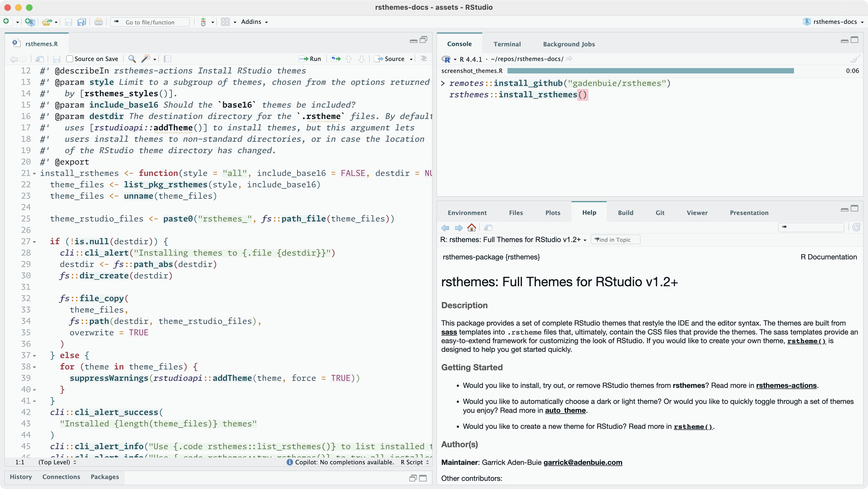Go to Help home page icon
868x489 pixels.
point(471,228)
